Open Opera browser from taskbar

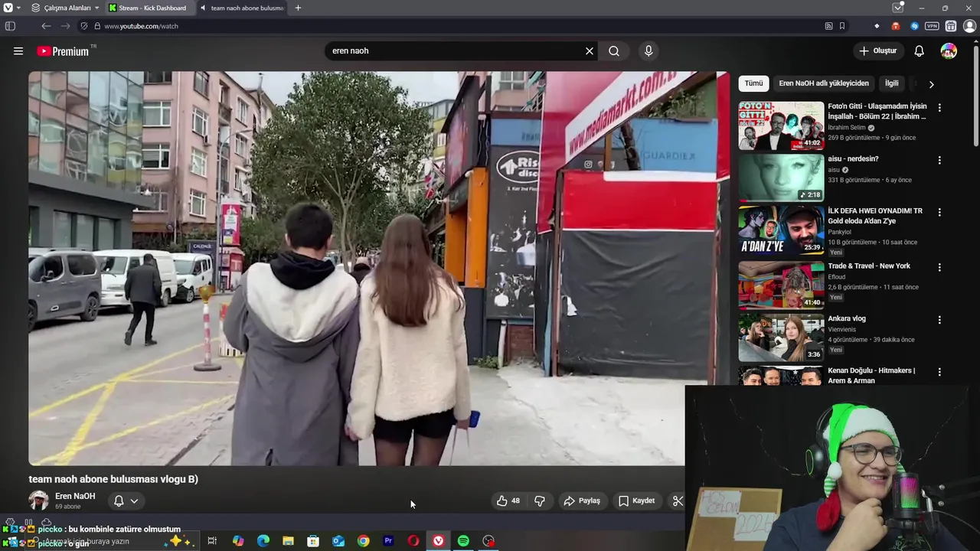[x=413, y=541]
